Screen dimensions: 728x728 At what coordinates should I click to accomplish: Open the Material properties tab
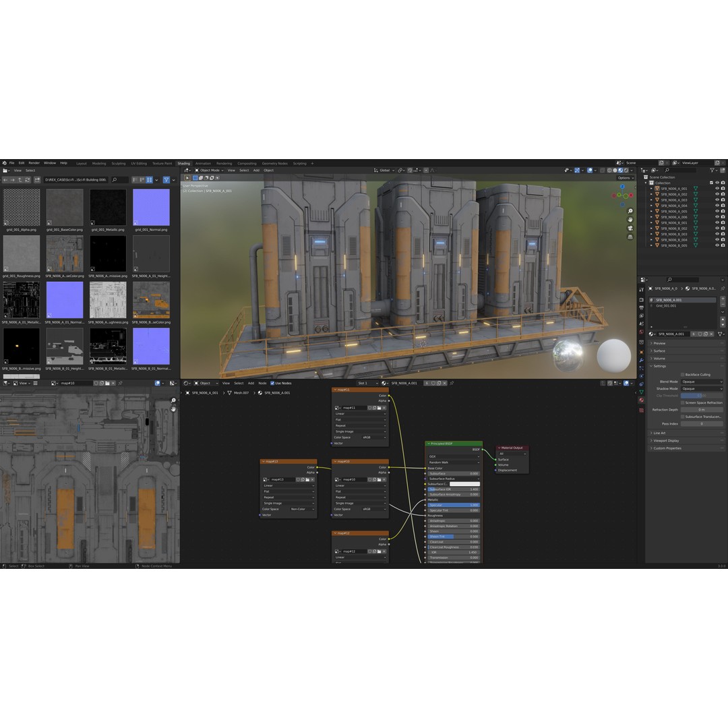click(641, 400)
